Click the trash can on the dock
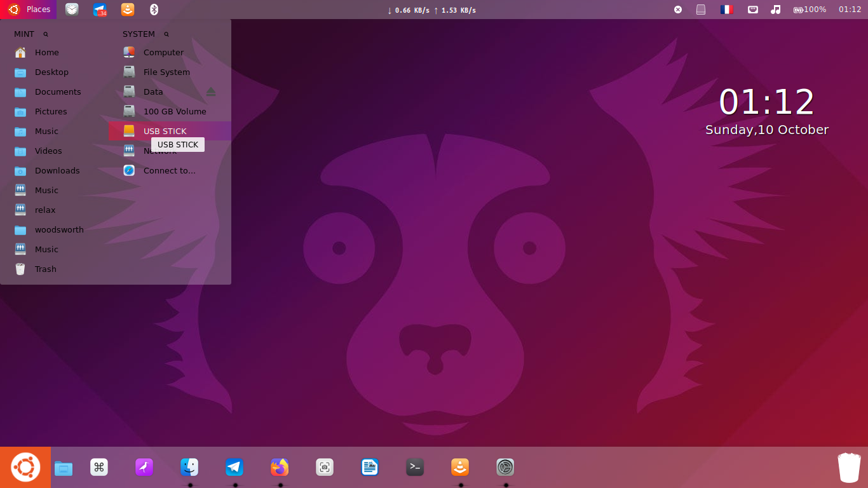The image size is (868, 488). (x=849, y=468)
